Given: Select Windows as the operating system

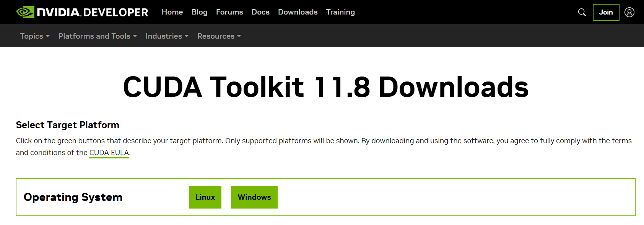Looking at the screenshot, I should (x=254, y=197).
